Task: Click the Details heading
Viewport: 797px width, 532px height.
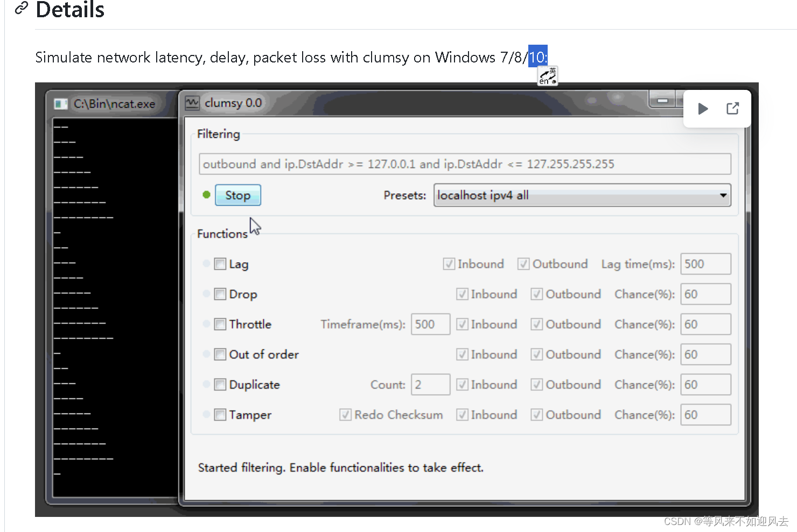Action: click(x=70, y=9)
